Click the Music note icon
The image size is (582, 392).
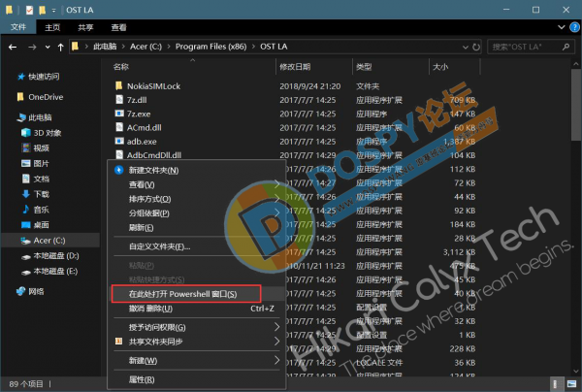click(x=26, y=210)
